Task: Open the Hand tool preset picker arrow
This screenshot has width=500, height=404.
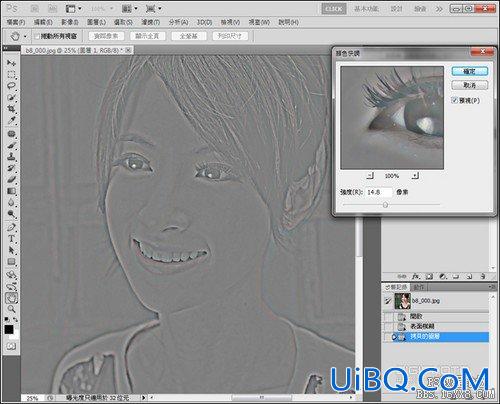Action: click(x=25, y=36)
